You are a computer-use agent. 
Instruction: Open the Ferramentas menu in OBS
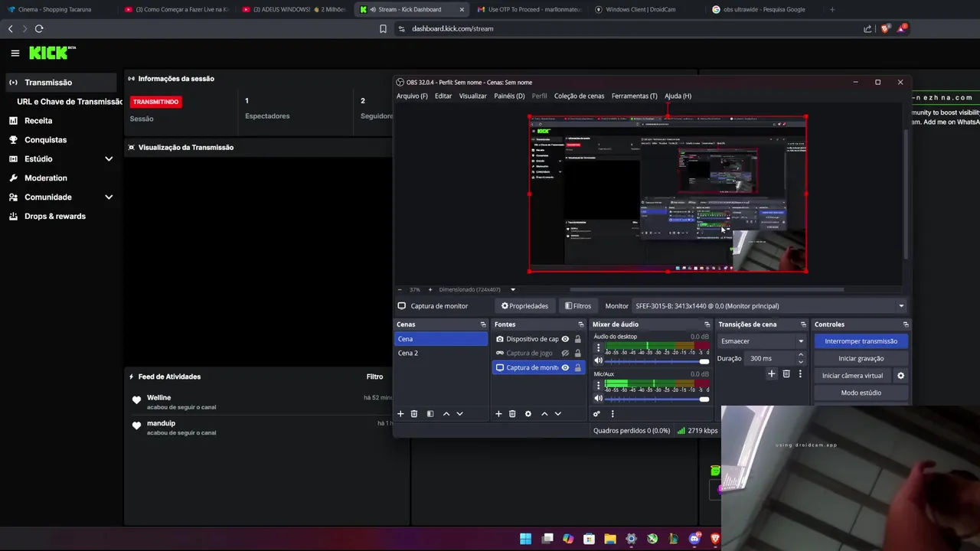(x=634, y=96)
